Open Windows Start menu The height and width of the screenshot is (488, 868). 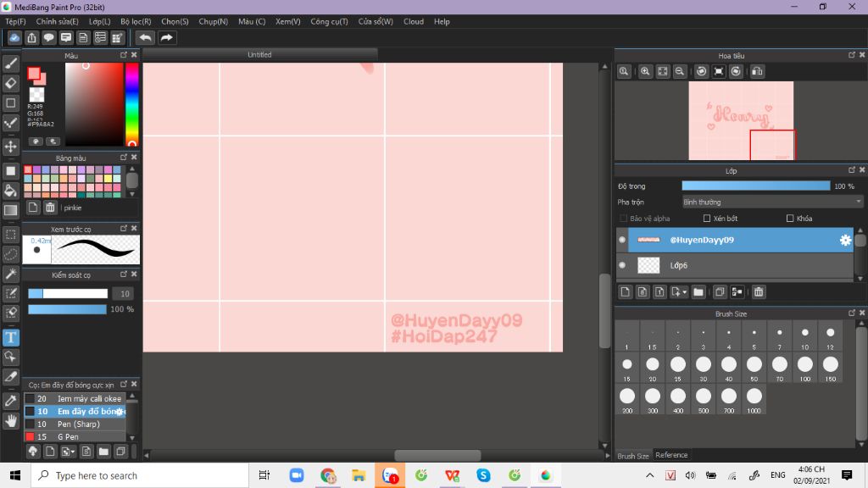tap(15, 475)
